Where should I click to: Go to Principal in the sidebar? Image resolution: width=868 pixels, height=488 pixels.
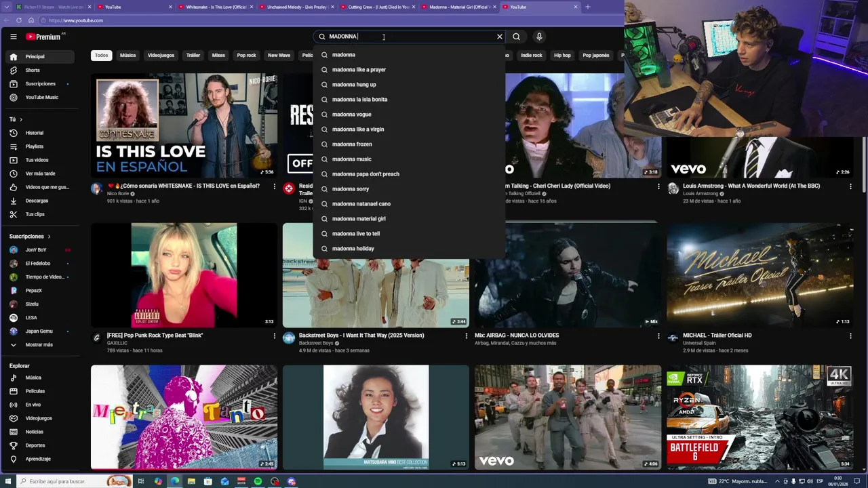[x=41, y=57]
